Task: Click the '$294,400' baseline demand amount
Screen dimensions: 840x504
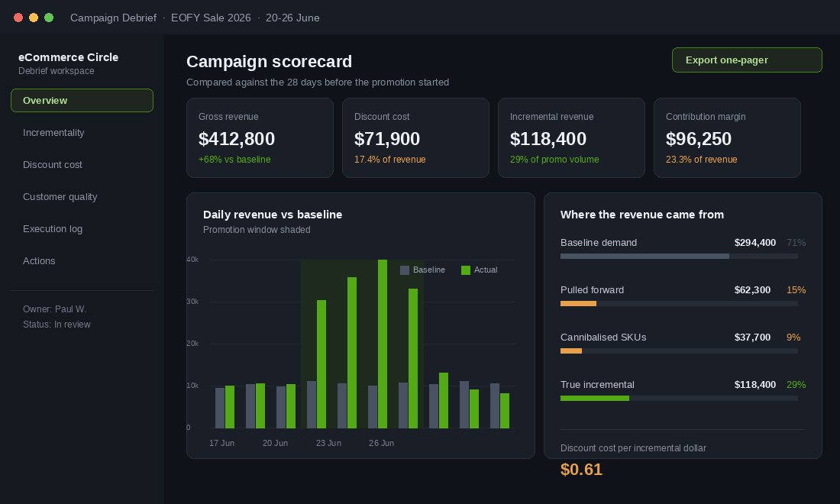Action: (754, 243)
